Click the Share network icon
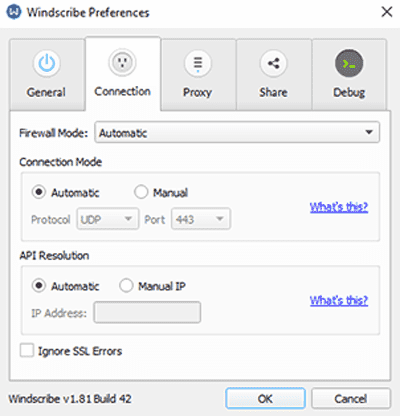 273,63
